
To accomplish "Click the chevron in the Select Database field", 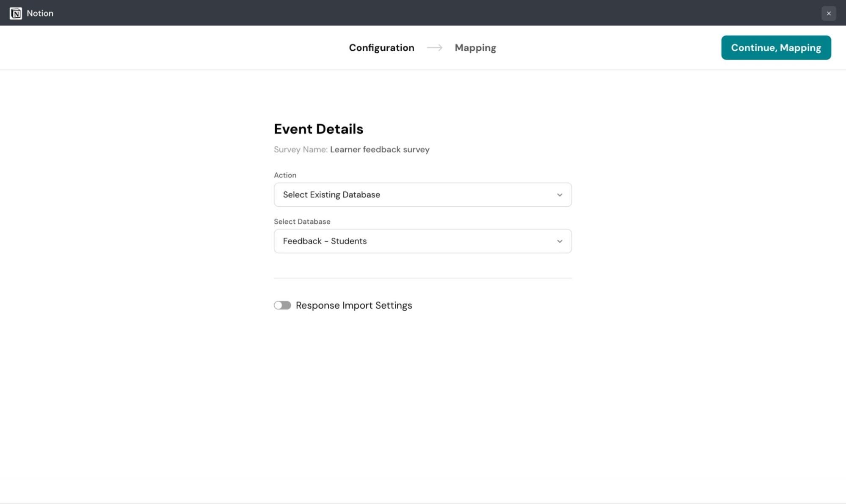I will (559, 241).
